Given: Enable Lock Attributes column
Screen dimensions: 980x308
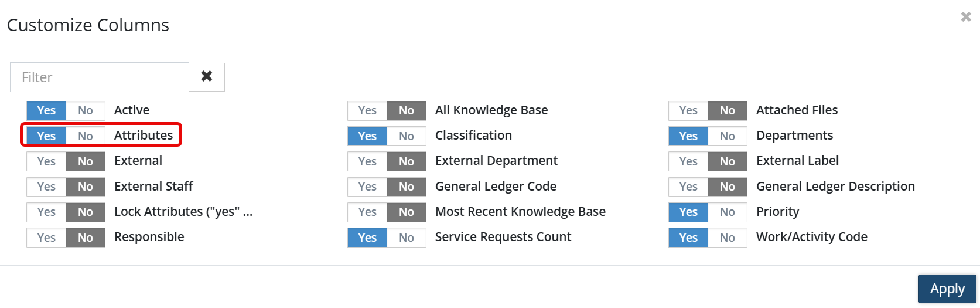Looking at the screenshot, I should click(x=46, y=212).
